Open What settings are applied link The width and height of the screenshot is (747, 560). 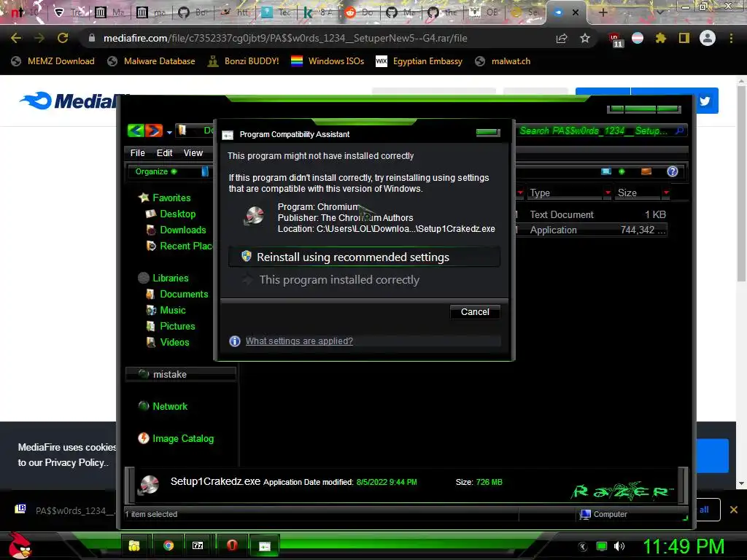[299, 341]
